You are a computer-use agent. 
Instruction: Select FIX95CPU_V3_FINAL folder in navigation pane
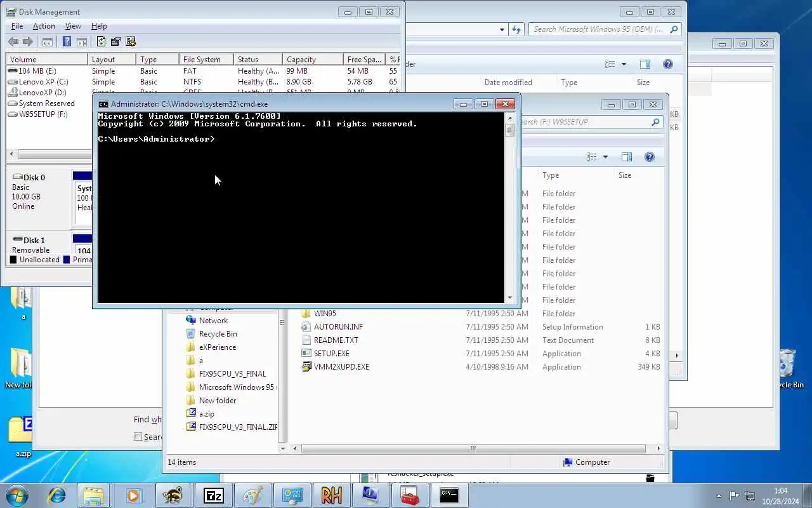232,374
